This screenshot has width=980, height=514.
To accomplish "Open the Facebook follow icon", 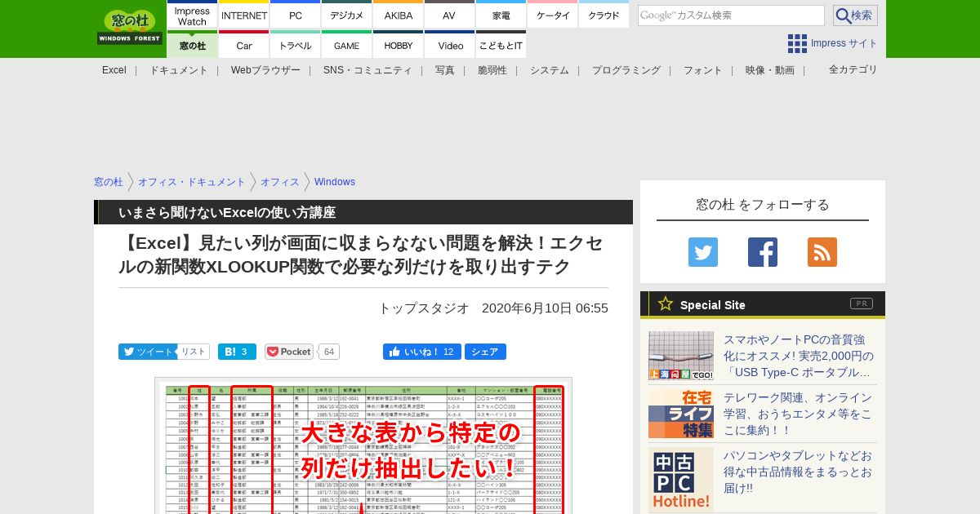I will click(763, 252).
